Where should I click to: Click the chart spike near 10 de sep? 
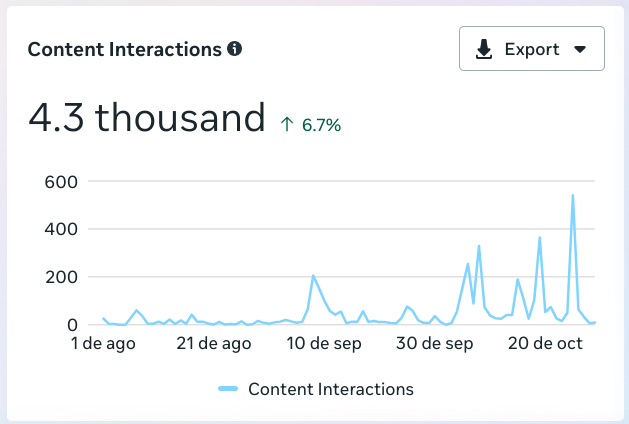pyautogui.click(x=313, y=275)
